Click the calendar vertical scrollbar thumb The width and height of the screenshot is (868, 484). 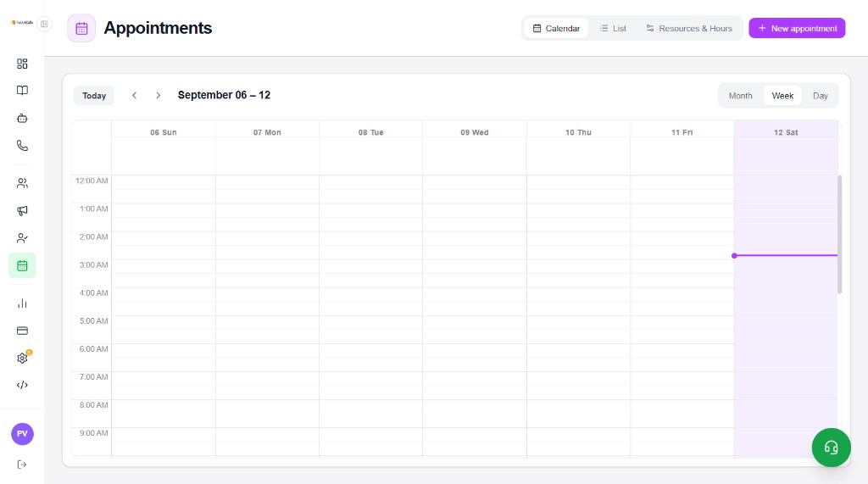(x=840, y=234)
